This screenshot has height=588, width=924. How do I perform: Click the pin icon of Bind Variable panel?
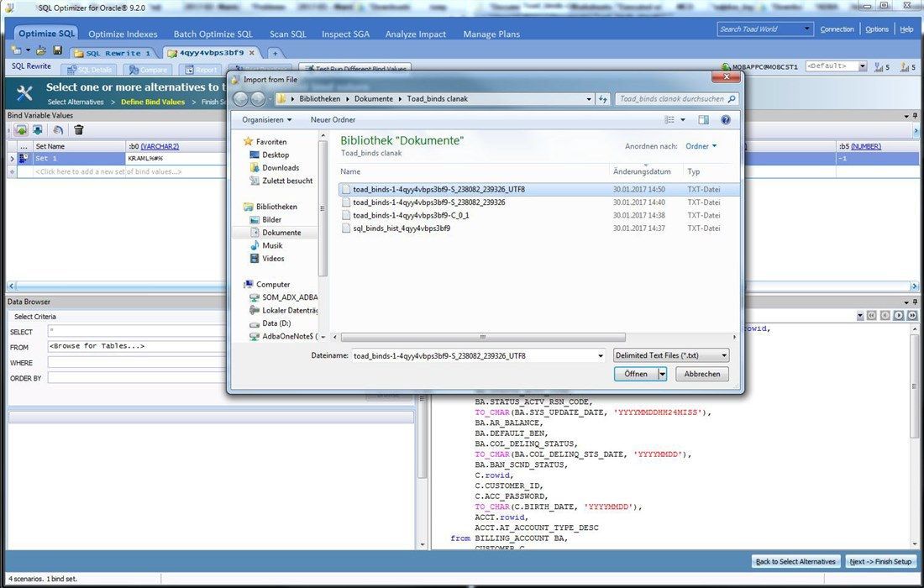[x=915, y=115]
